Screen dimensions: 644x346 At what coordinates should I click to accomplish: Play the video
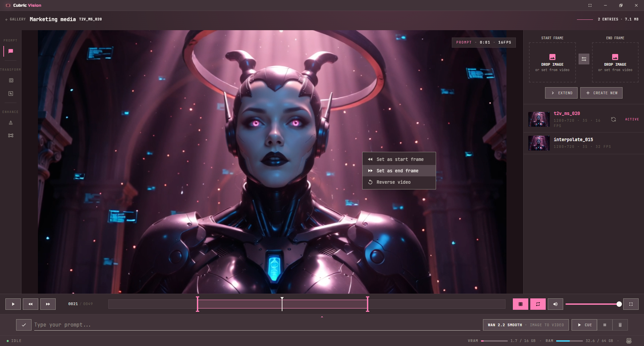13,304
